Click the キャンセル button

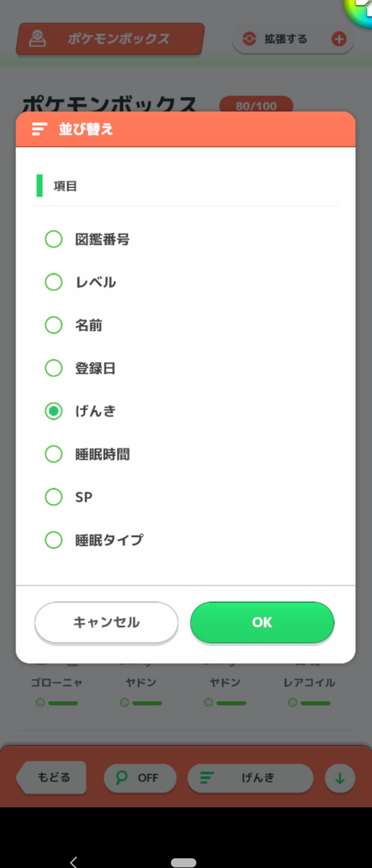coord(106,622)
